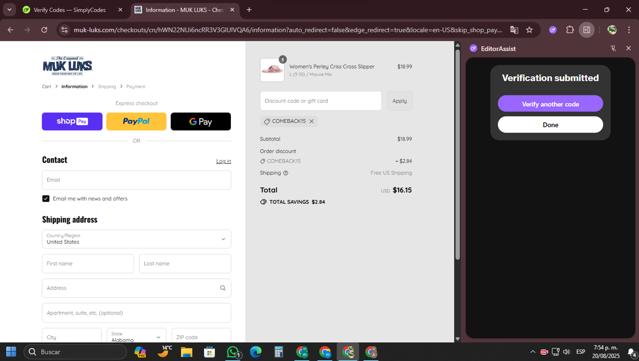Click the taskbar Buscar search box

tap(74, 352)
